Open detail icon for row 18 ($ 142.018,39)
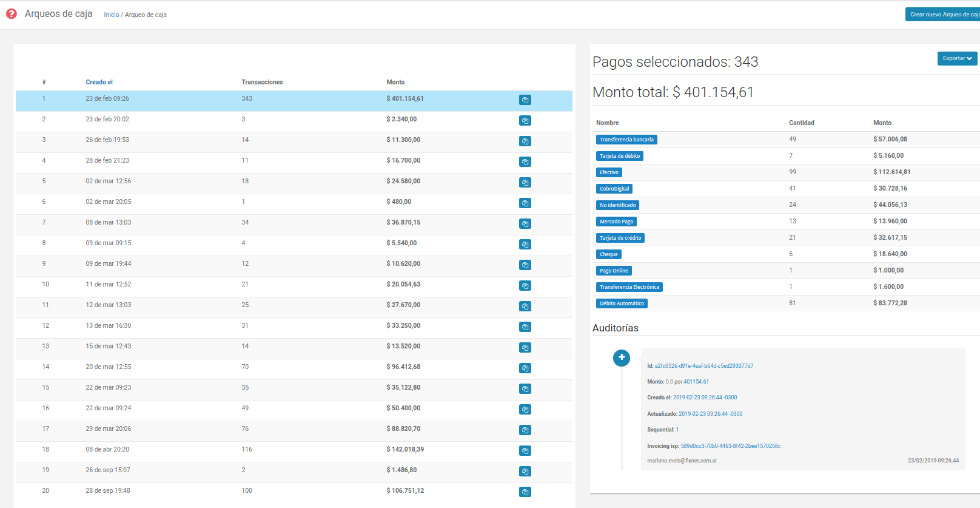This screenshot has width=980, height=508. (525, 451)
